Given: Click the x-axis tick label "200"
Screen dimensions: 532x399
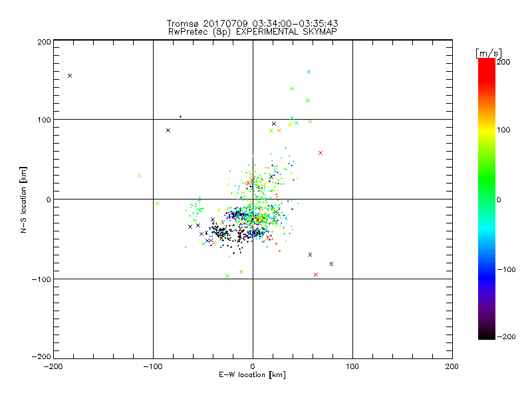Looking at the screenshot, I should coord(452,366).
